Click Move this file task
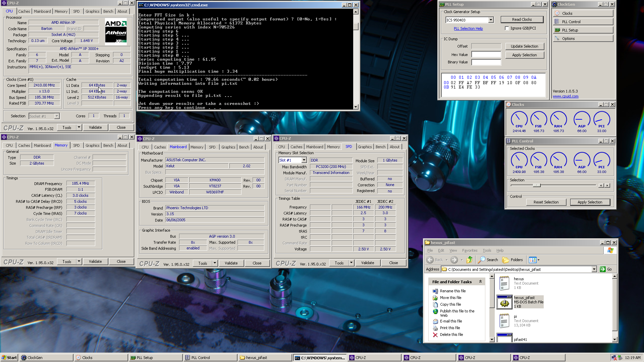Screen dimensions: 644x362 (x=450, y=298)
